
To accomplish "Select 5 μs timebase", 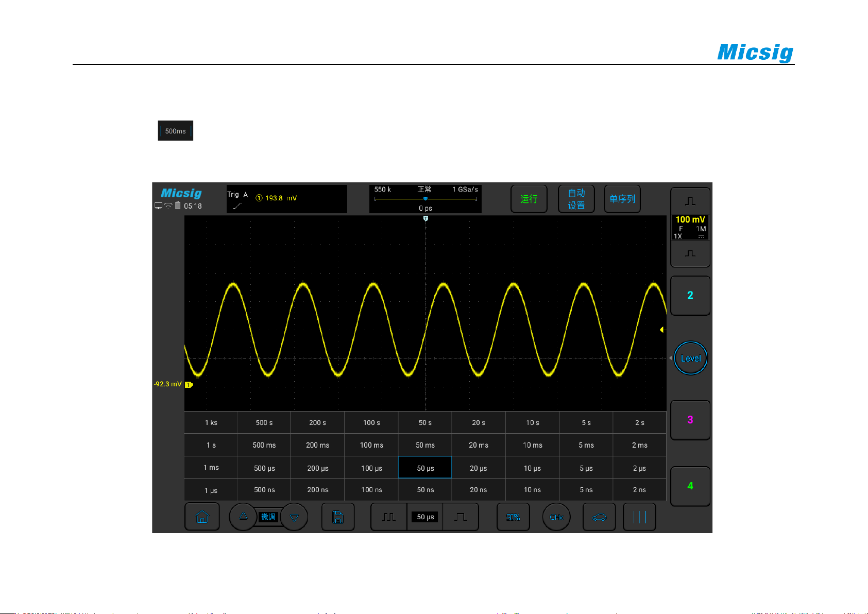I will click(586, 468).
